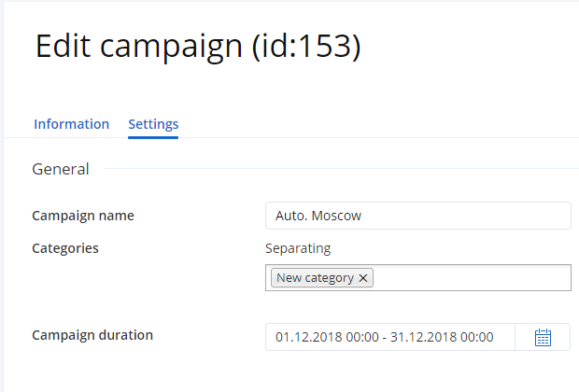Viewport: 579px width, 392px height.
Task: Switch to the Information tab
Action: 71,124
